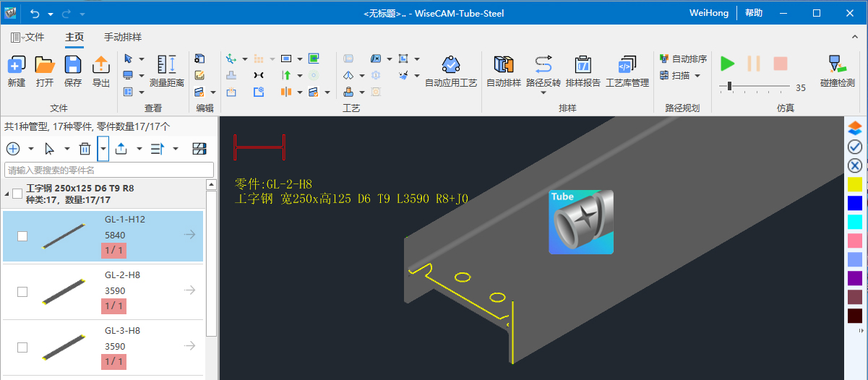Click the part name search field

(109, 170)
